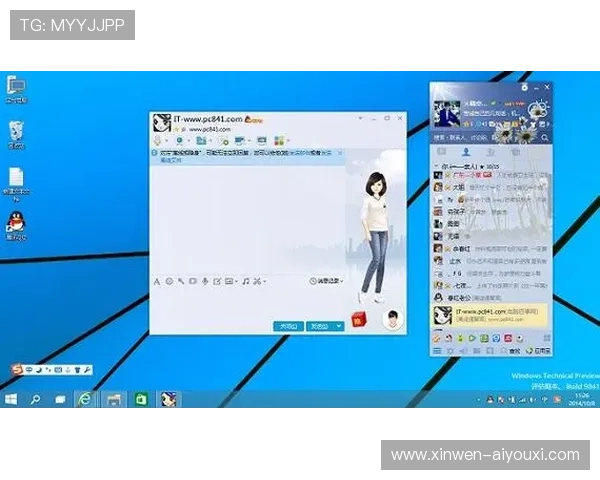
Task: Click the blue Close button in the chat window
Action: [x=289, y=326]
